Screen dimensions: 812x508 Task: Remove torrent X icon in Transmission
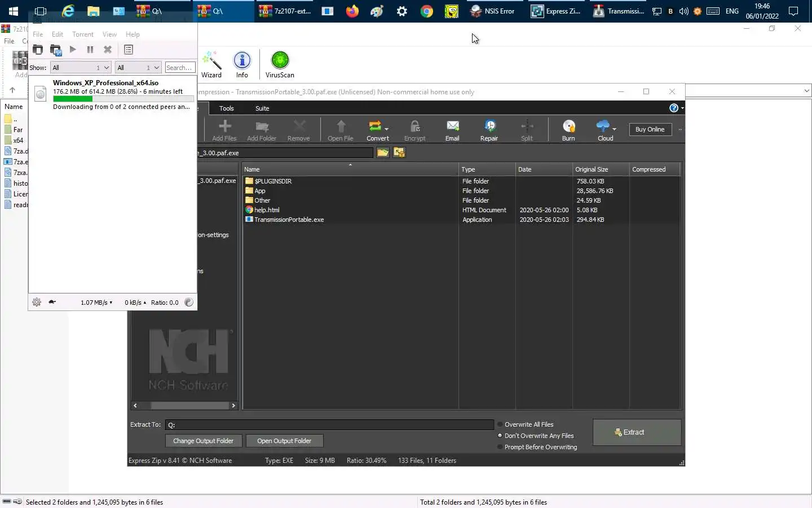point(108,50)
